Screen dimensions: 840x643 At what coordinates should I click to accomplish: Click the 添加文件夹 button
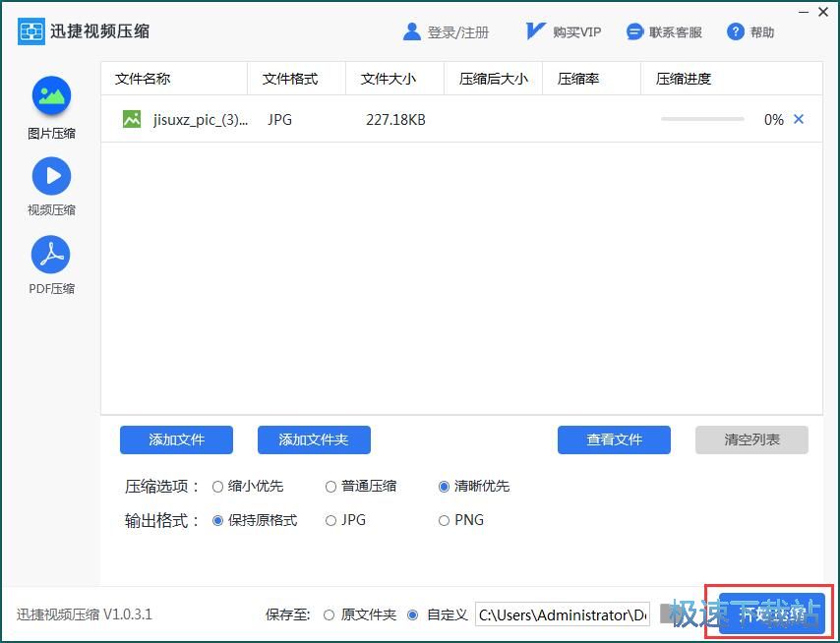(314, 440)
